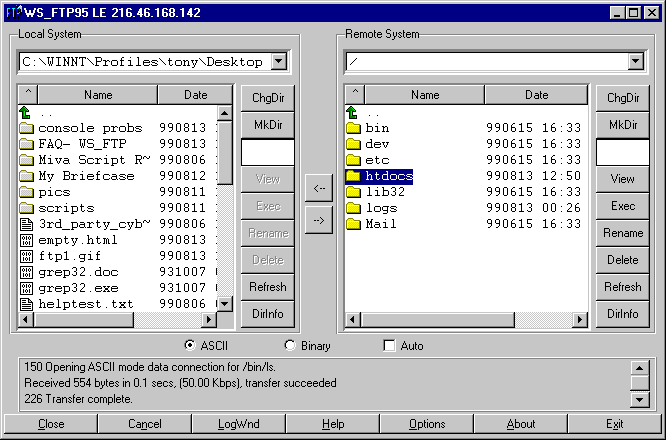
Task: Click the remote file mask input field
Action: pos(623,152)
